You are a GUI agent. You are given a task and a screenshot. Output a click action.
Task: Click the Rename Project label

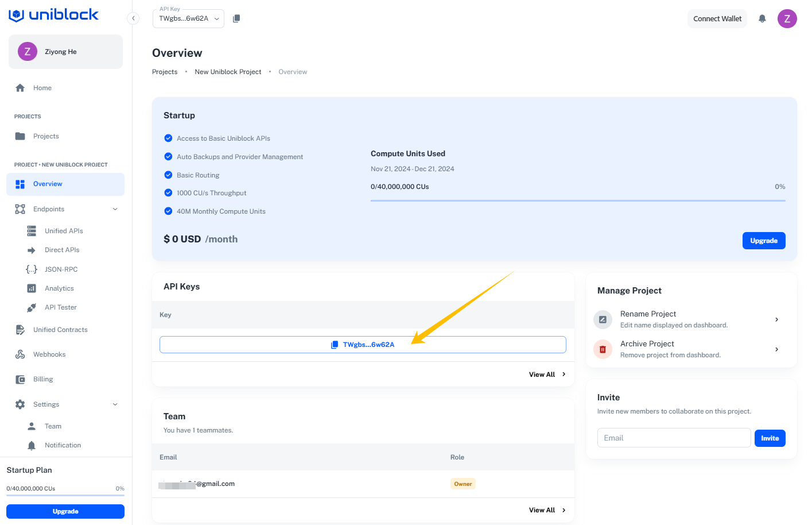(x=648, y=314)
